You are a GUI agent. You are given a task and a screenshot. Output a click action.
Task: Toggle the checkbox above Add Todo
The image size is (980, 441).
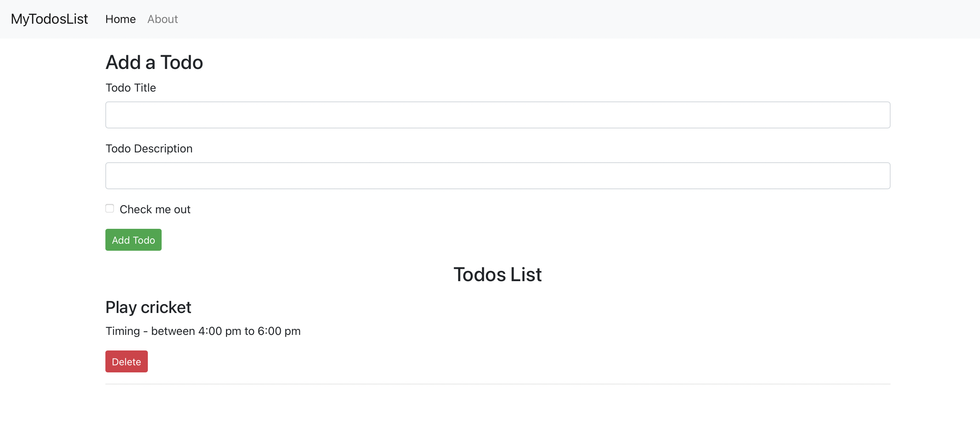click(x=109, y=208)
